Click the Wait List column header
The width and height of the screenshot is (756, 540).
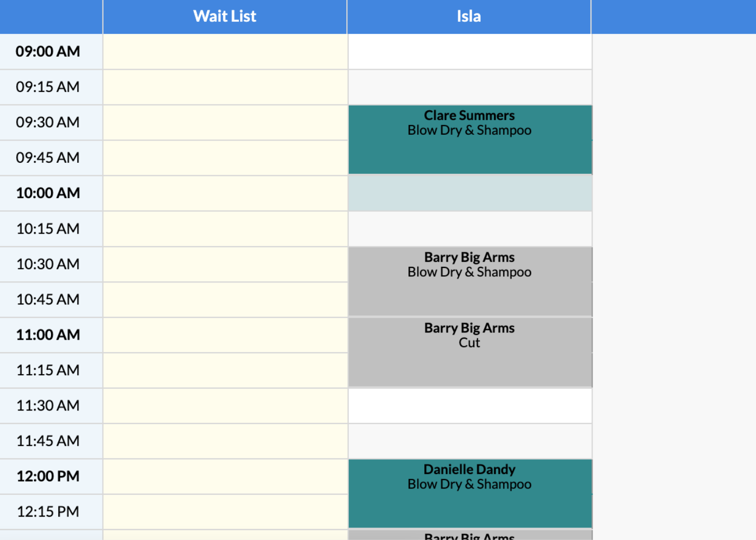click(x=224, y=16)
